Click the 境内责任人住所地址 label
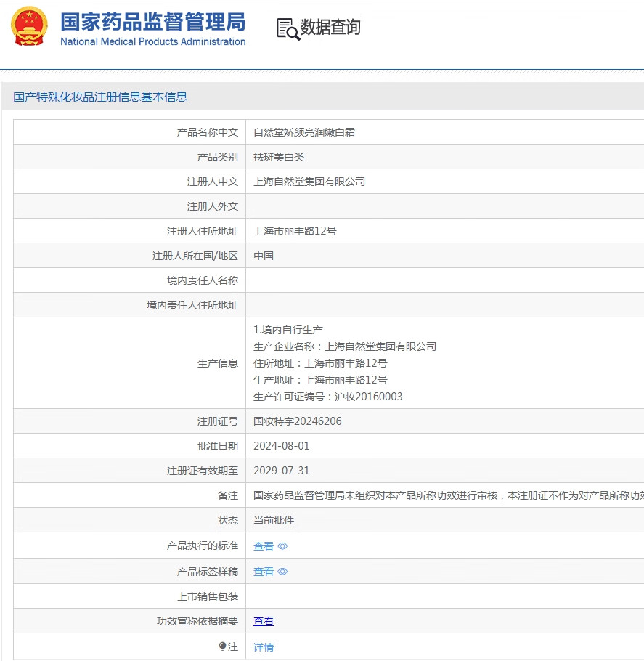The width and height of the screenshot is (644, 661). [192, 305]
